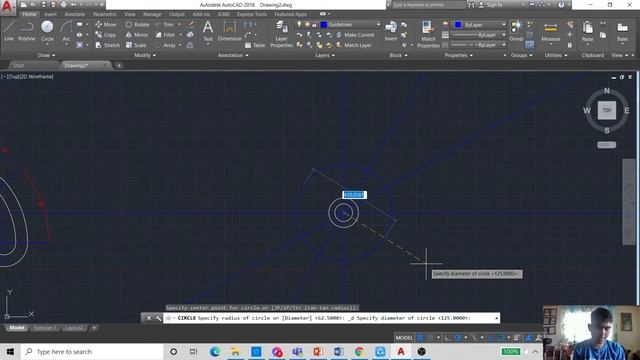Screen dimensions: 640x360
Task: Click the Erase icon in Modify panel
Action: [x=191, y=24]
